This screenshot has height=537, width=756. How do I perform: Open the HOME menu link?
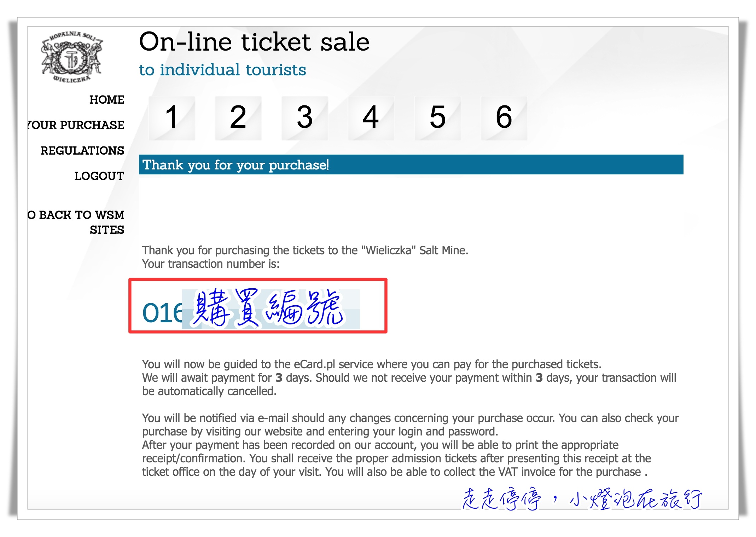click(106, 100)
